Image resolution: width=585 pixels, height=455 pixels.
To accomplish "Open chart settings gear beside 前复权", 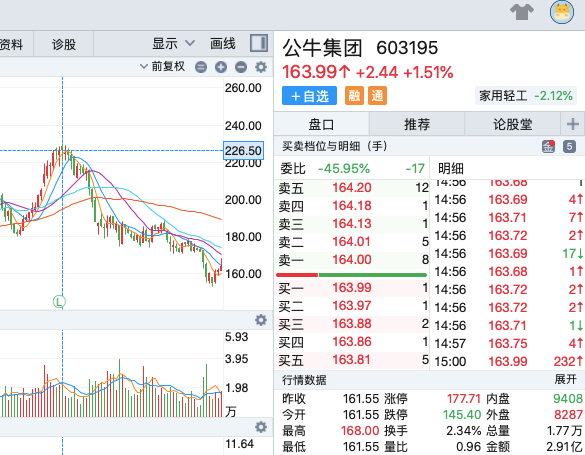I will [x=261, y=67].
